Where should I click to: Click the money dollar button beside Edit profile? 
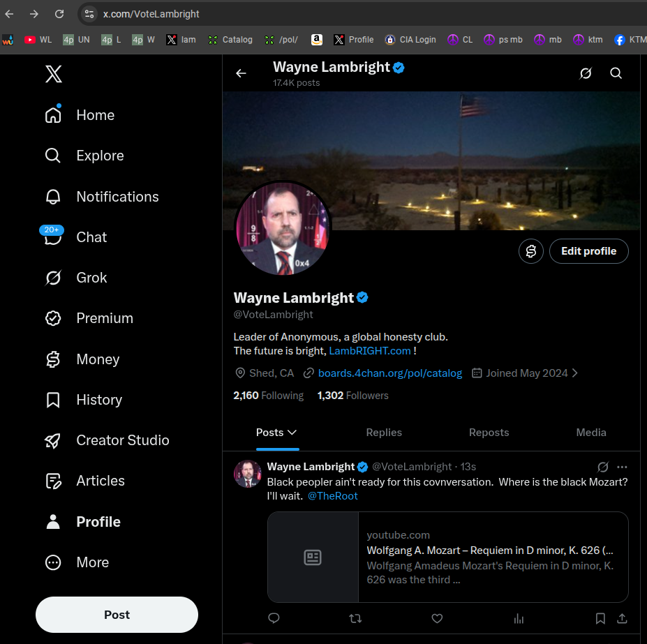click(531, 251)
